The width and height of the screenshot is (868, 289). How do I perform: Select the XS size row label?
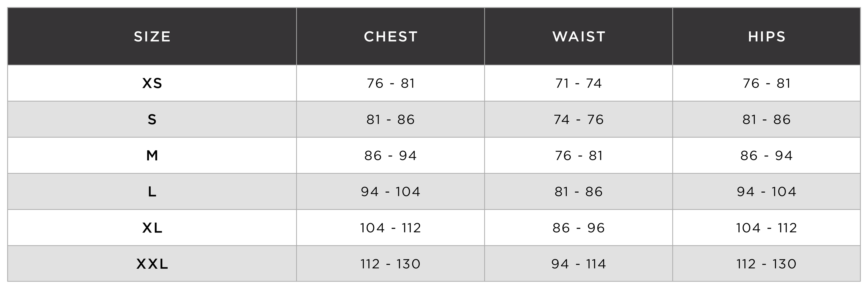point(152,84)
